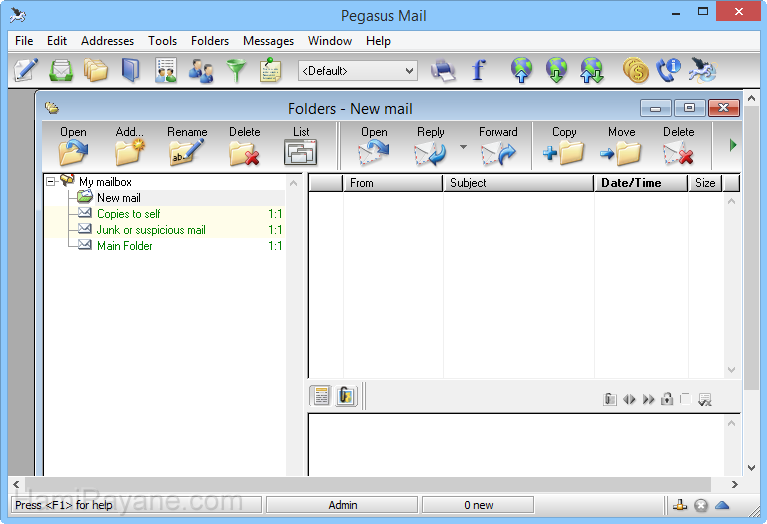Click the Admin status bar field
This screenshot has width=767, height=524.
[x=342, y=505]
